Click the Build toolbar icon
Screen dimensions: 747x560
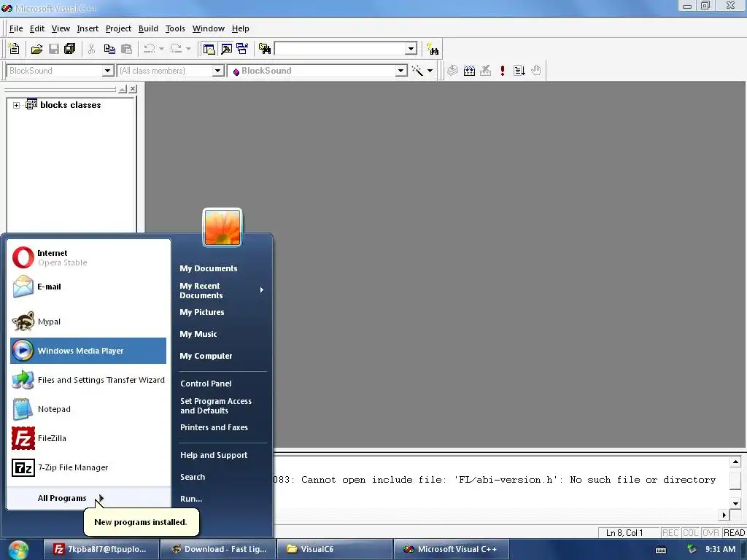coord(469,71)
